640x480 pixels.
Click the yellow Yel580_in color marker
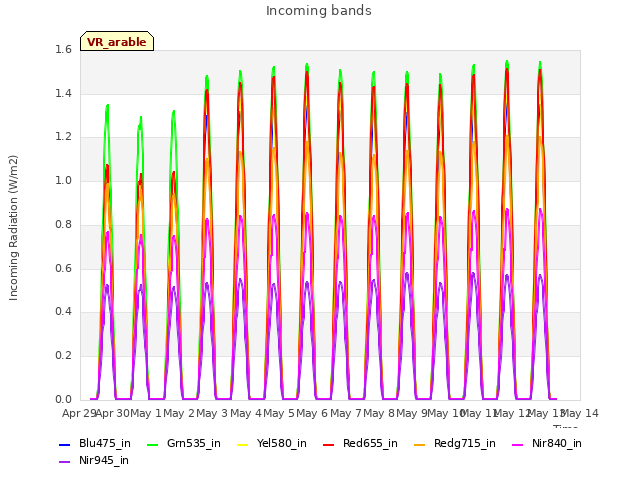click(242, 444)
